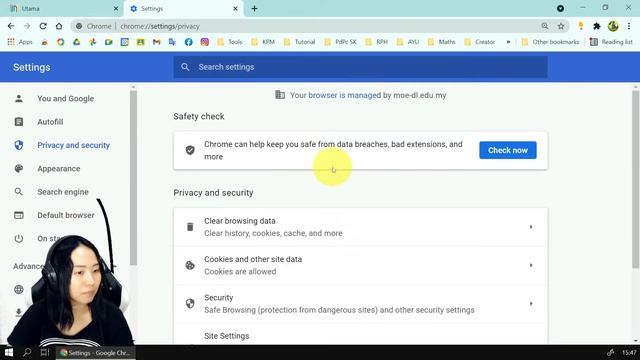Open the Tools bookmark folder
Viewport: 640px width, 360px height.
[x=229, y=42]
